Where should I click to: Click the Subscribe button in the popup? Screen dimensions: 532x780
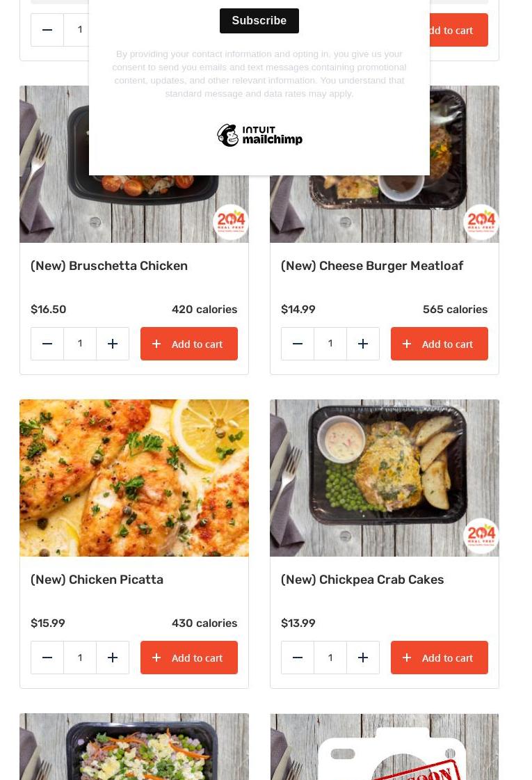259,21
